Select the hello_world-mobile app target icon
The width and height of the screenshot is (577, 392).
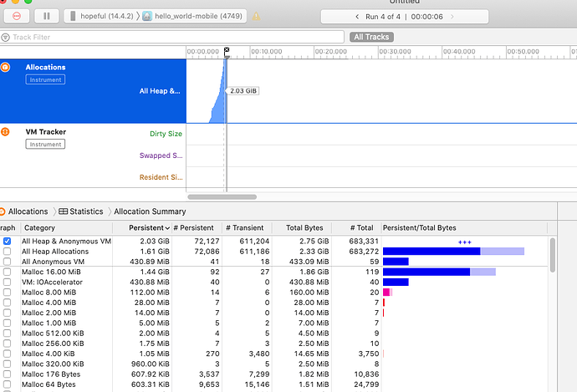point(147,16)
